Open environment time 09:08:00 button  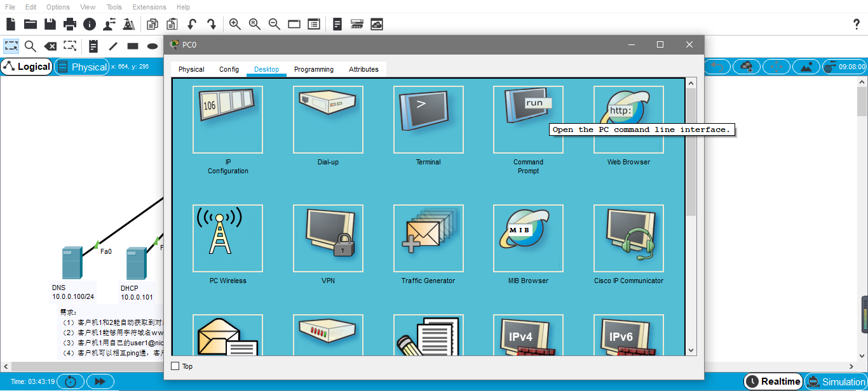pyautogui.click(x=844, y=66)
